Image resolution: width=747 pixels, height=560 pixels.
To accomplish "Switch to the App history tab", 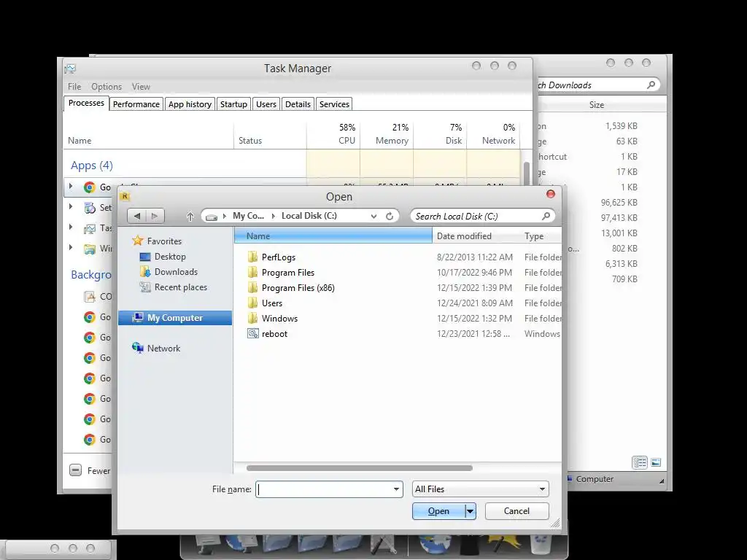I will point(190,104).
